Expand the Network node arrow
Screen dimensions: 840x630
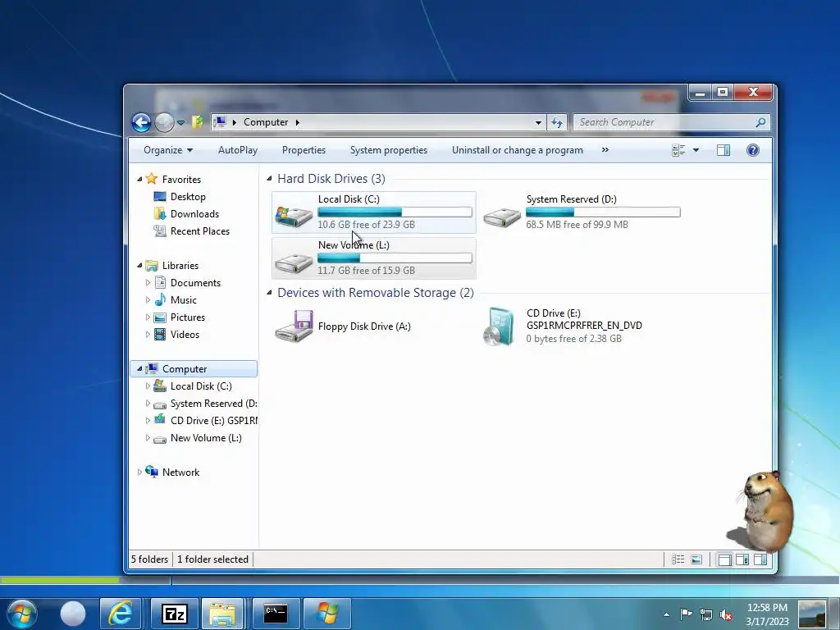coord(139,472)
